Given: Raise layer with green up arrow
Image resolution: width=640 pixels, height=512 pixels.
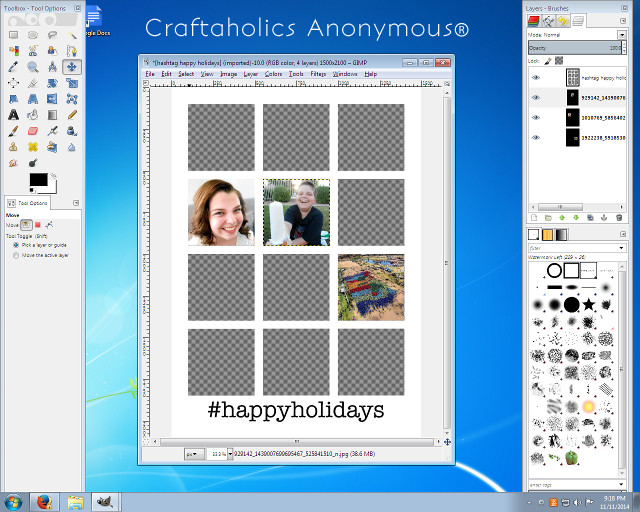Looking at the screenshot, I should tap(562, 218).
